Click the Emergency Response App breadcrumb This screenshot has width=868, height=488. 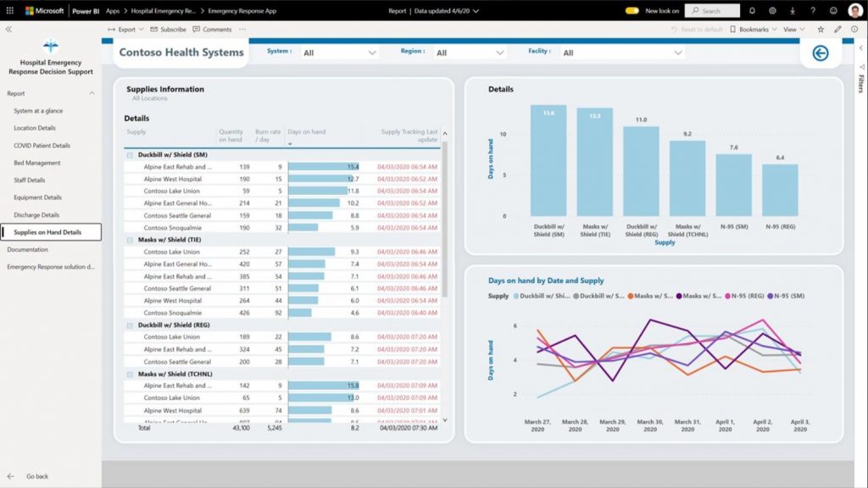click(242, 10)
